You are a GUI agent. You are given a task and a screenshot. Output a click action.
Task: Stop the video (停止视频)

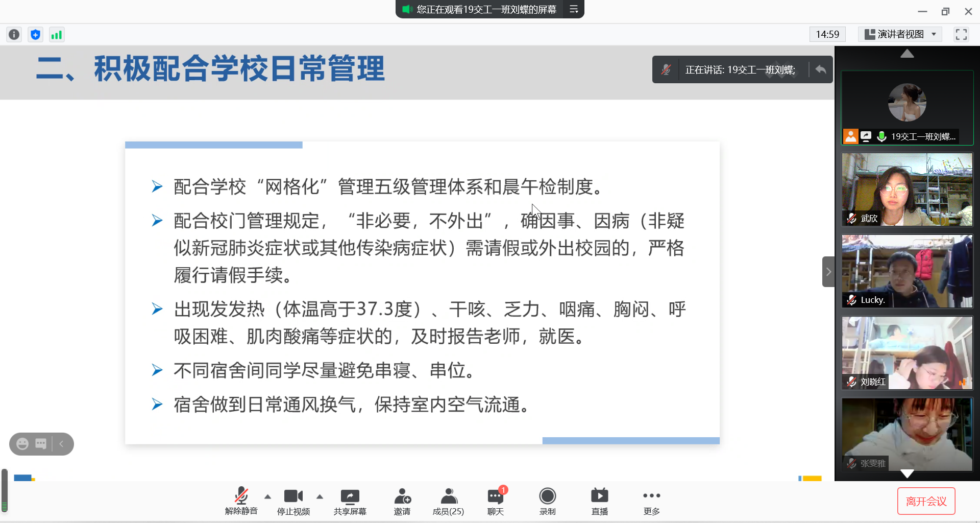(x=293, y=501)
